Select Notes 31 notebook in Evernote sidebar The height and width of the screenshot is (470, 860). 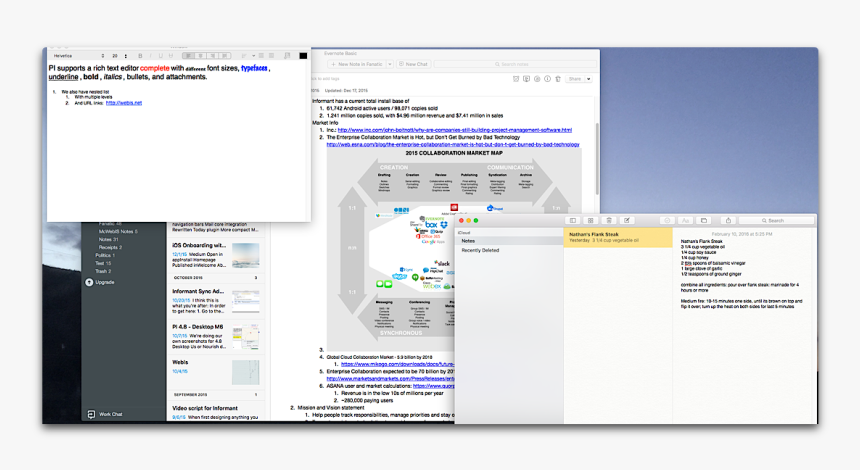tap(109, 240)
